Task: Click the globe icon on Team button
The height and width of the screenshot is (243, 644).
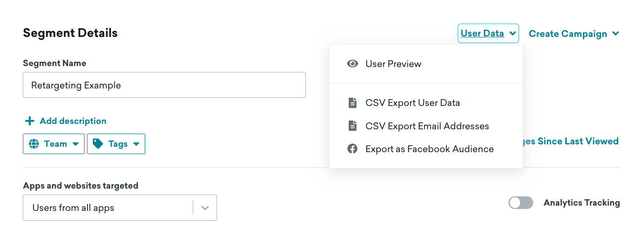Action: 34,144
